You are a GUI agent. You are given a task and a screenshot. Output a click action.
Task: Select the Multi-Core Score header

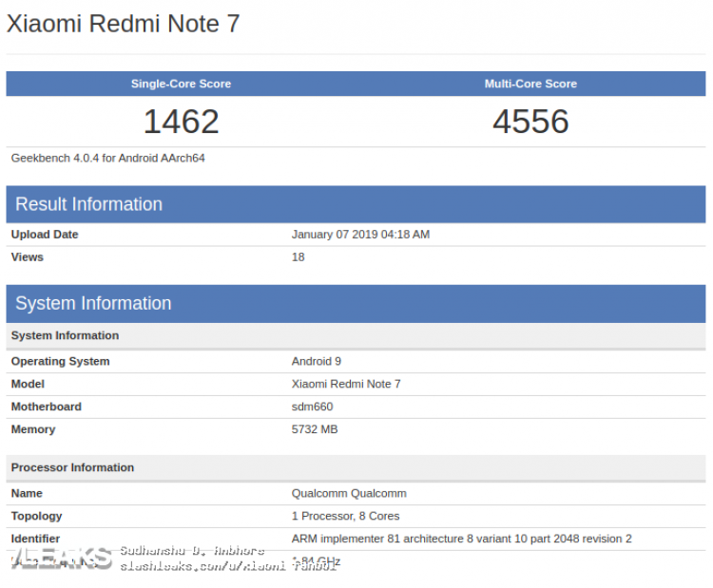click(530, 84)
